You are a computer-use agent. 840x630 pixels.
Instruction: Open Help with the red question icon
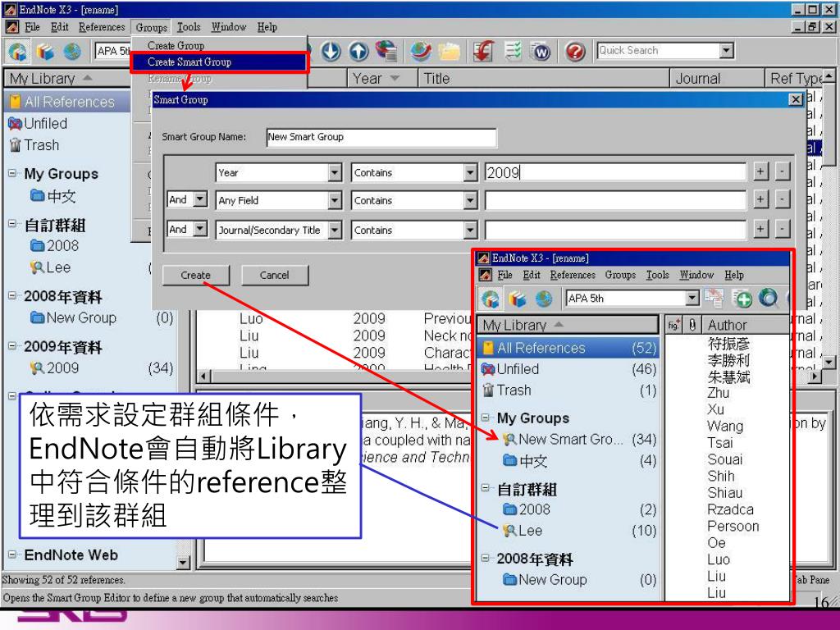[575, 52]
